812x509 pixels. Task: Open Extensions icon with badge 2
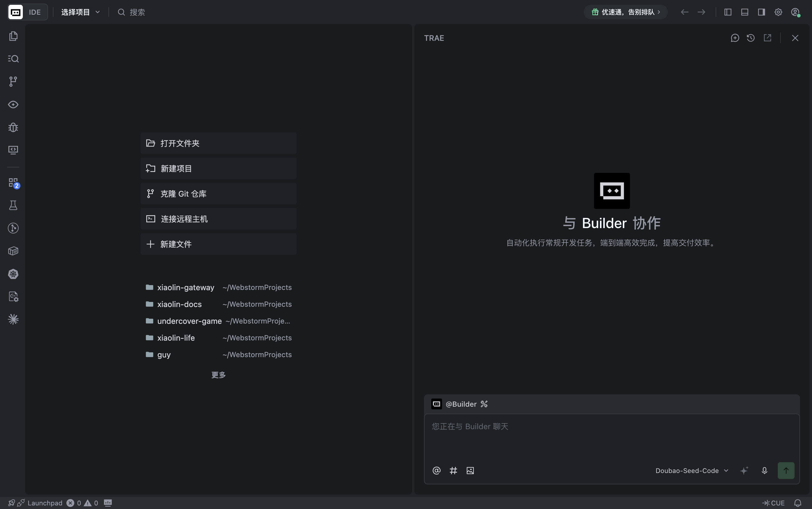[14, 183]
